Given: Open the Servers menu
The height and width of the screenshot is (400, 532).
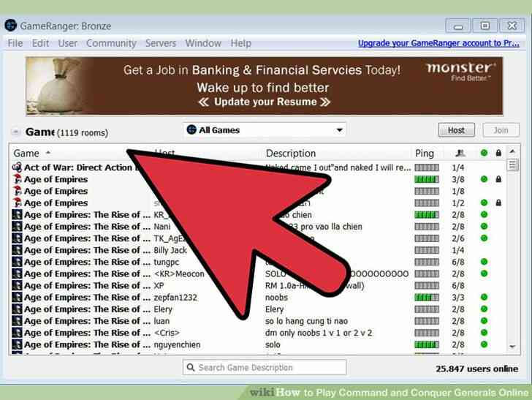Looking at the screenshot, I should (161, 43).
